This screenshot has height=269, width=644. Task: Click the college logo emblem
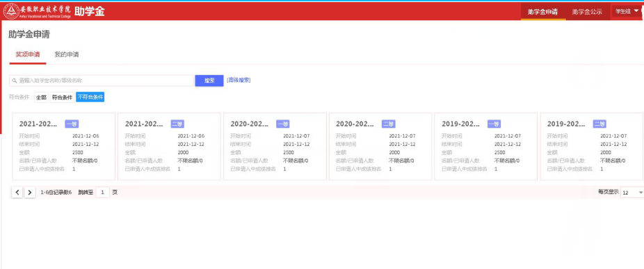tap(11, 11)
